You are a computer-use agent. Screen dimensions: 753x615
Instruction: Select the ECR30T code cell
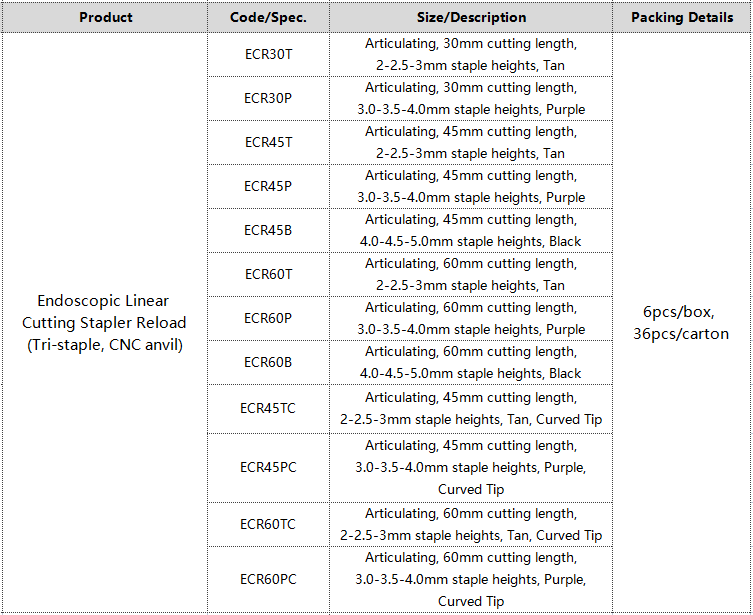tap(268, 54)
